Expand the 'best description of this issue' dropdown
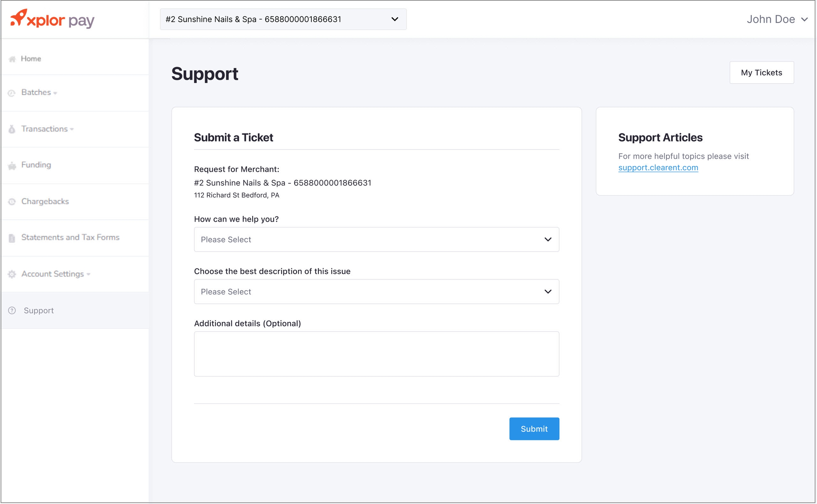Image resolution: width=817 pixels, height=504 pixels. [376, 292]
